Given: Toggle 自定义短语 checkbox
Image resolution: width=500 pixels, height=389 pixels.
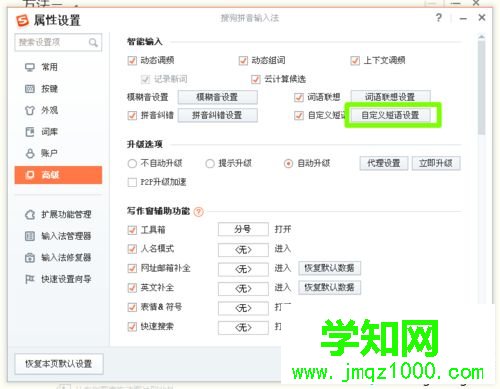Looking at the screenshot, I should [299, 115].
